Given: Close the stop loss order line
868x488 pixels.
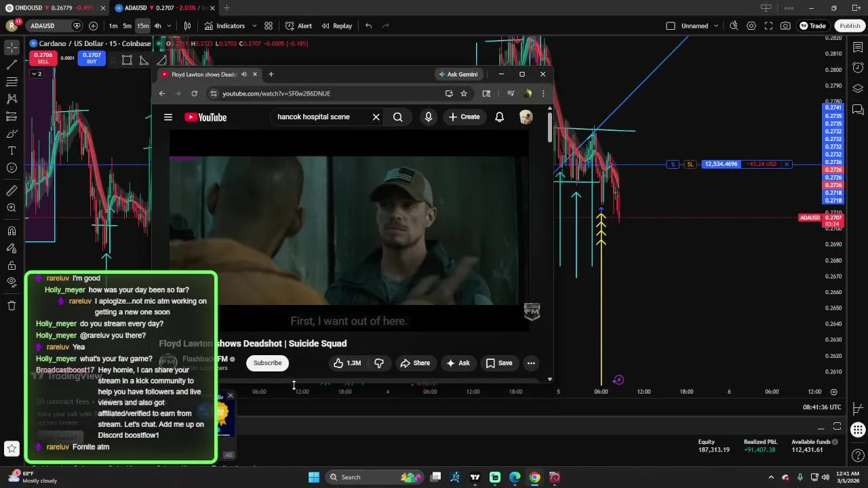Looking at the screenshot, I should [787, 164].
